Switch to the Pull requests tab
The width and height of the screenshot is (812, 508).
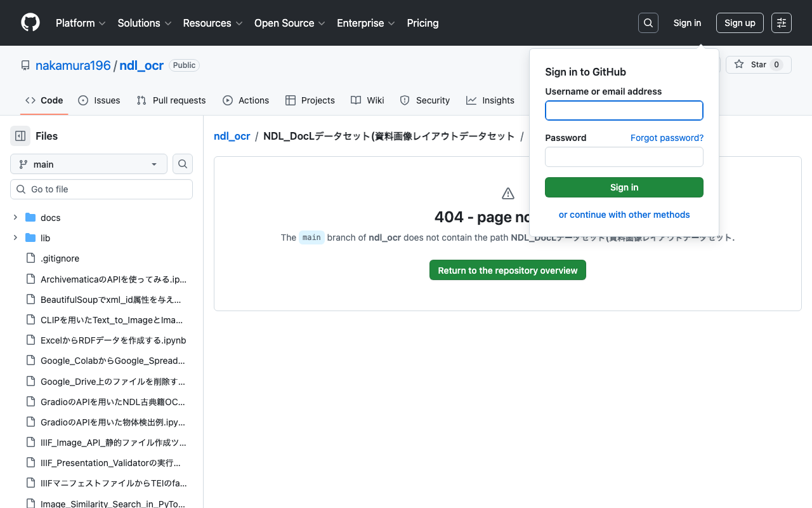(171, 100)
